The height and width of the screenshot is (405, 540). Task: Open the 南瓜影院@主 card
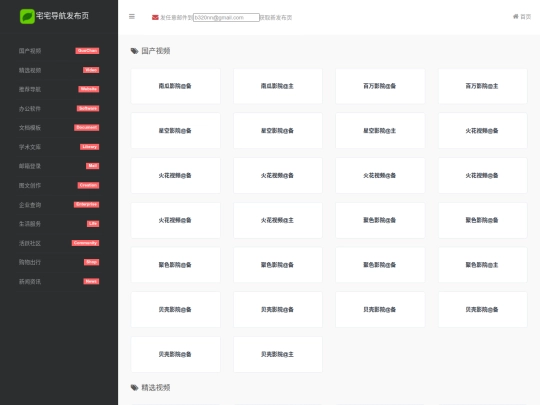tap(278, 86)
